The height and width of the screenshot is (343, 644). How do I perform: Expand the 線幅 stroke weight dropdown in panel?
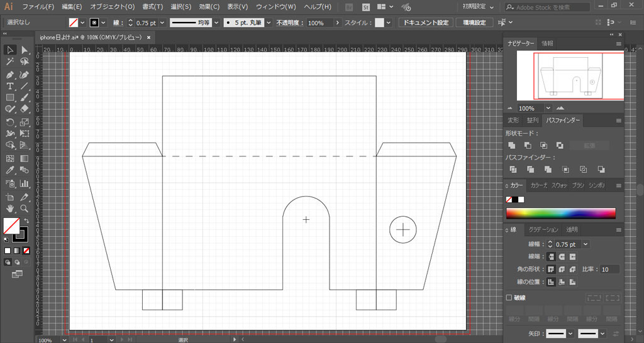pos(586,244)
